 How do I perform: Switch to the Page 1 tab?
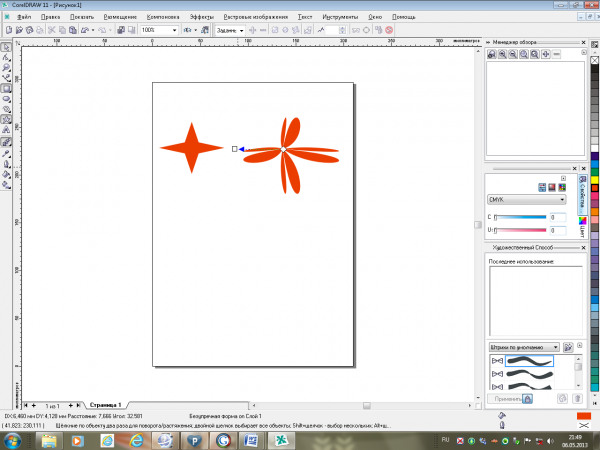click(106, 405)
